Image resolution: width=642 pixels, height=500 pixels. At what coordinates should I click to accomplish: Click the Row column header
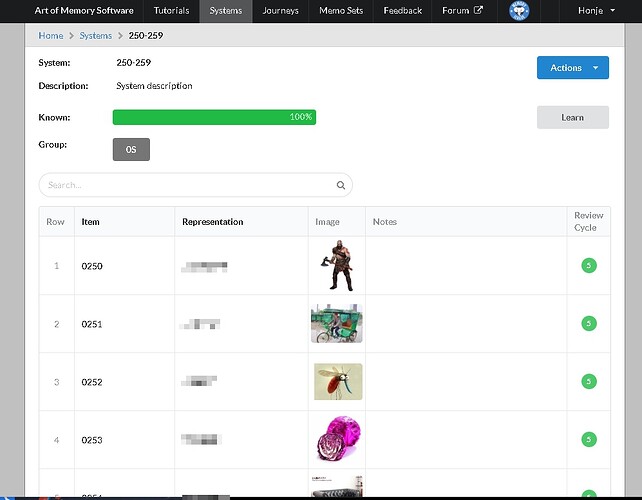55,222
